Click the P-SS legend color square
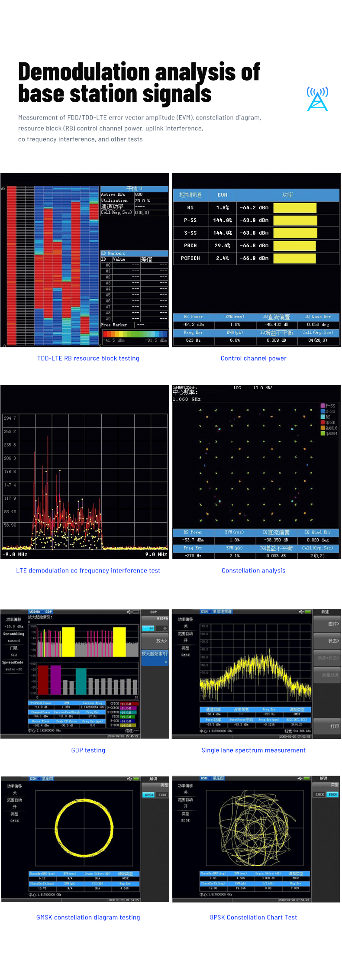 click(x=323, y=406)
